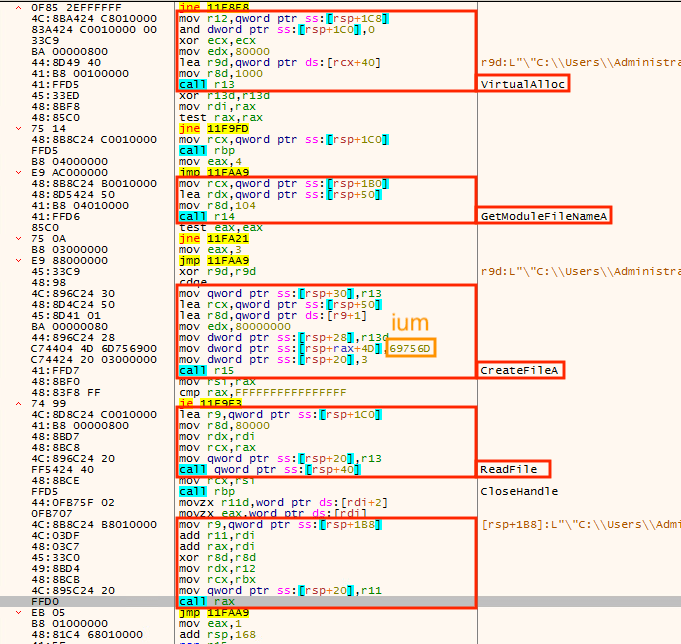Click the bytes 'C74404 4D 6D756900'
Image resolution: width=681 pixels, height=644 pixels.
(94, 349)
